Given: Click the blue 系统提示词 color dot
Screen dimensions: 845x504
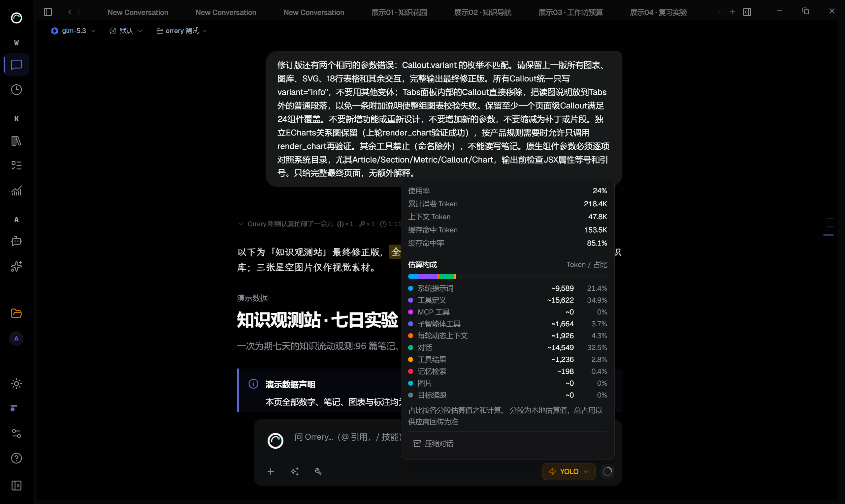Looking at the screenshot, I should (x=410, y=288).
